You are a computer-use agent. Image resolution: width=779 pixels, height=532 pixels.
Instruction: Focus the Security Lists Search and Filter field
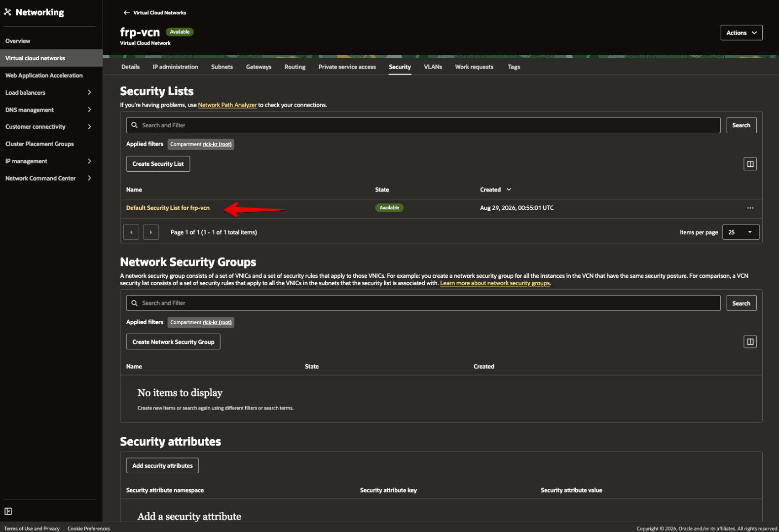(x=423, y=125)
